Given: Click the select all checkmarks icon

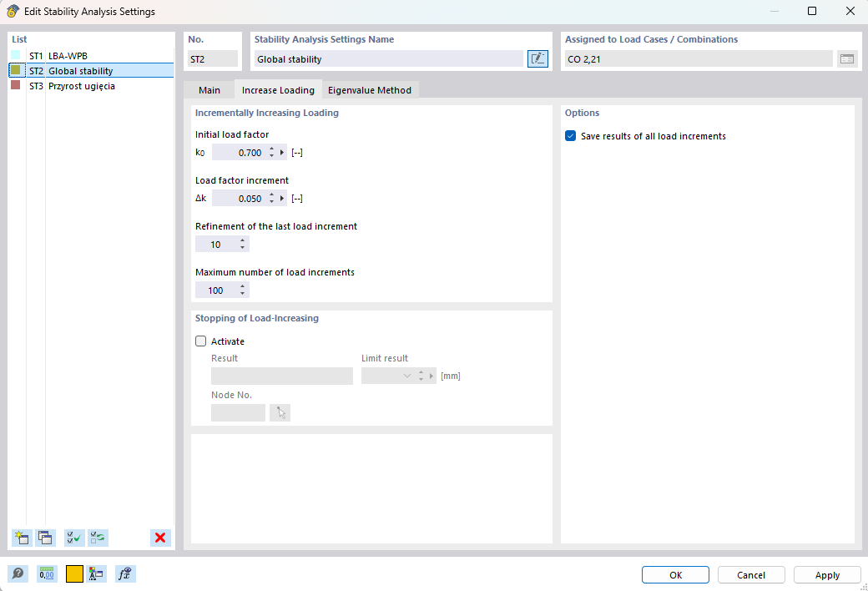Looking at the screenshot, I should [x=74, y=538].
